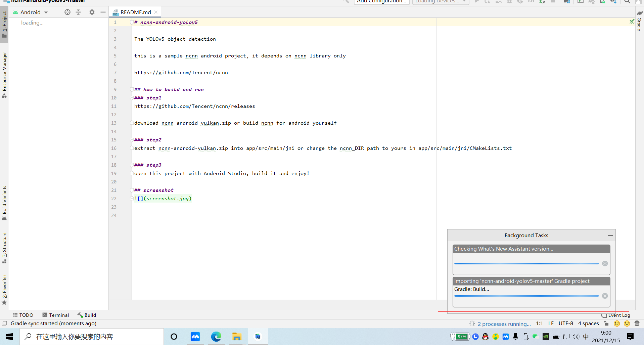Click Collapse All in the Project toolbar
Screen dimensions: 644x345
coord(78,12)
